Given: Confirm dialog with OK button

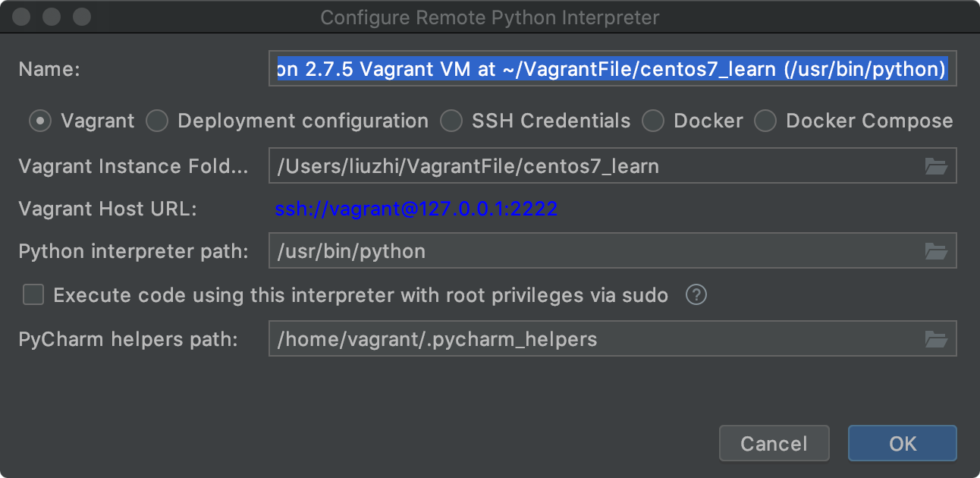Looking at the screenshot, I should coord(902,443).
